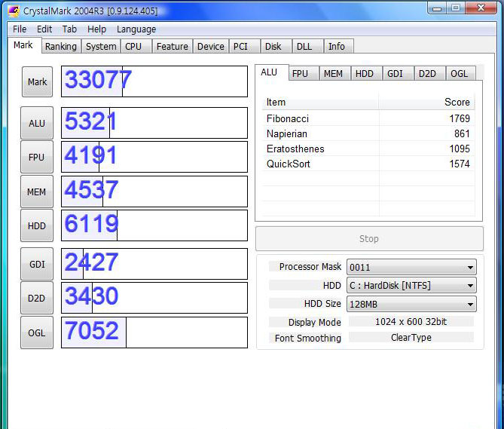
Task: Click the FPU score 4191 bar
Action: (x=154, y=157)
